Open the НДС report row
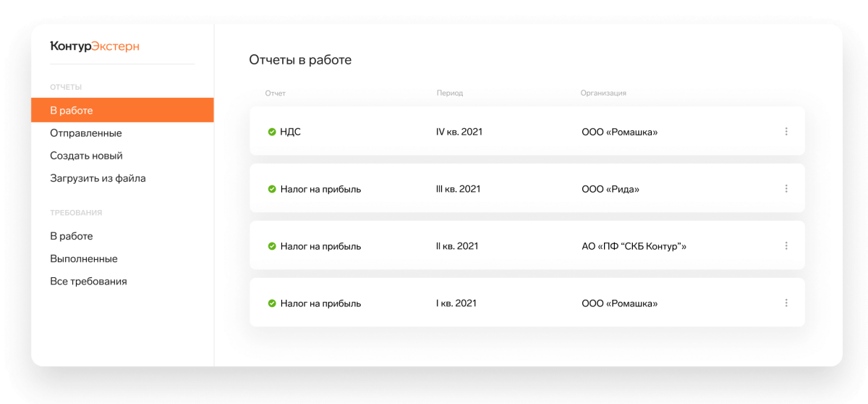 click(x=290, y=132)
